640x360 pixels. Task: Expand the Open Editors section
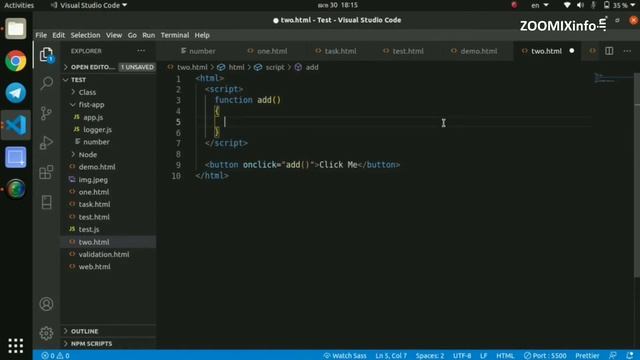[x=108, y=67]
